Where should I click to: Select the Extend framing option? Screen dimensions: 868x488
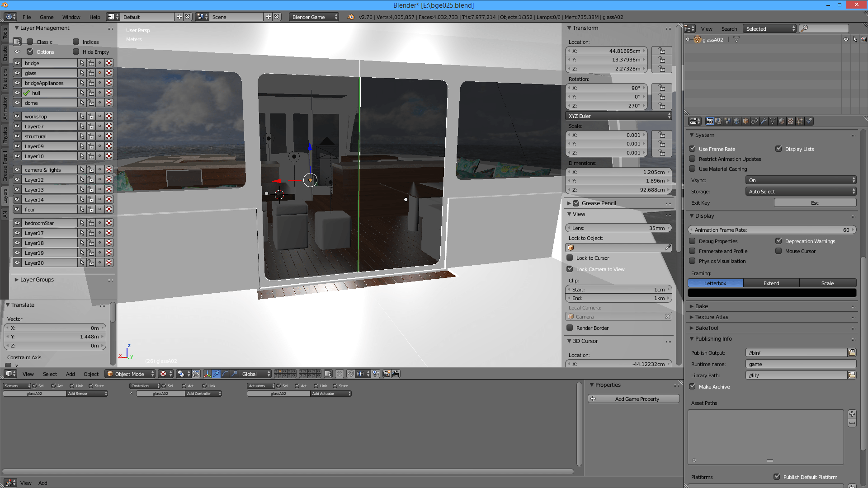771,283
